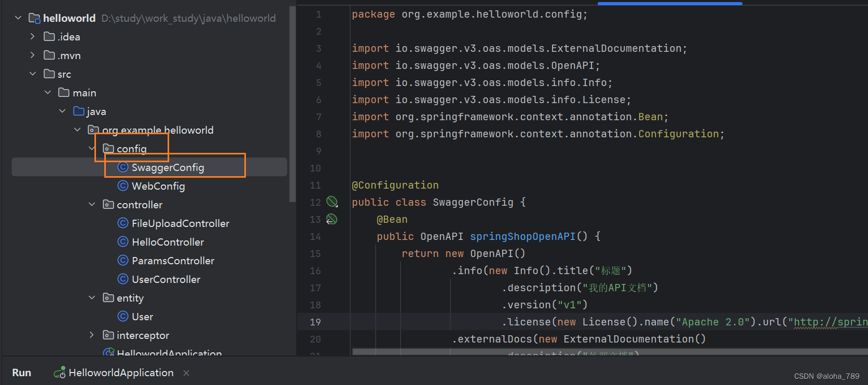Collapse the entity package
Viewport: 868px width, 385px height.
tap(92, 298)
